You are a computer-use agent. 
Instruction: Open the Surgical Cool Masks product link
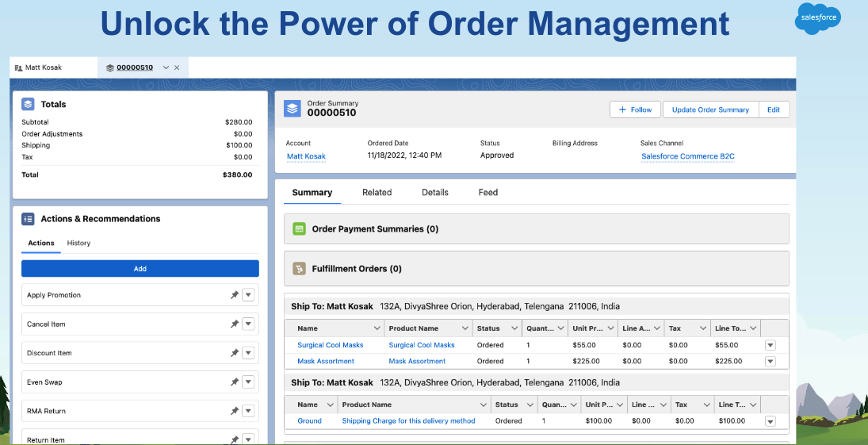click(x=422, y=345)
